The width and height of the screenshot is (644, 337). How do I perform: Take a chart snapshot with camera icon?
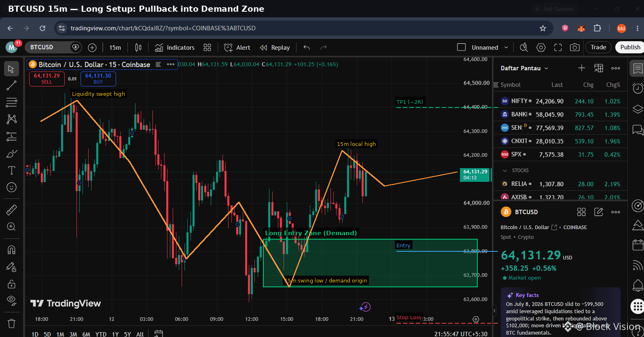point(574,47)
